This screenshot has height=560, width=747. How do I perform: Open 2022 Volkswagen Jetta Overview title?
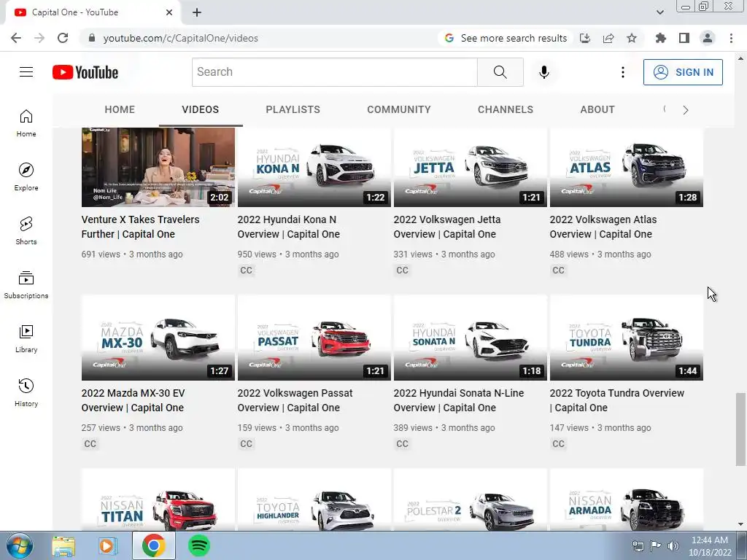[x=447, y=227]
